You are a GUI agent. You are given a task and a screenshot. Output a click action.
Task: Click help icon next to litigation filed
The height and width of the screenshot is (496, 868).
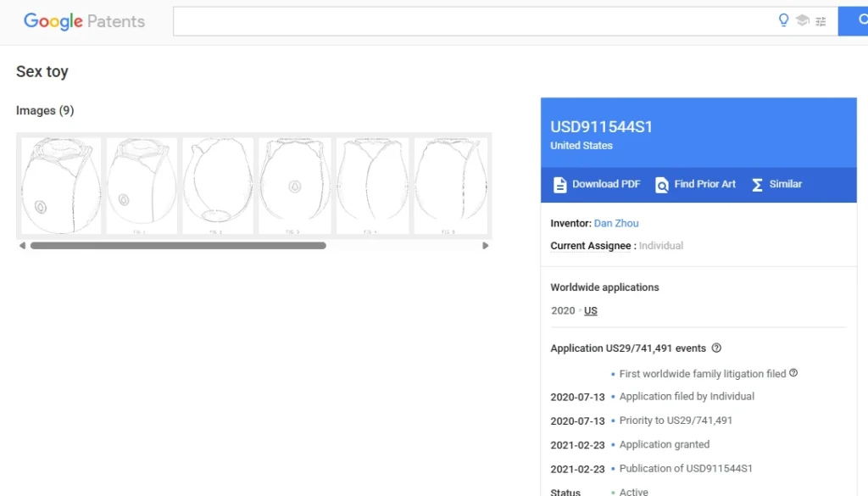793,373
